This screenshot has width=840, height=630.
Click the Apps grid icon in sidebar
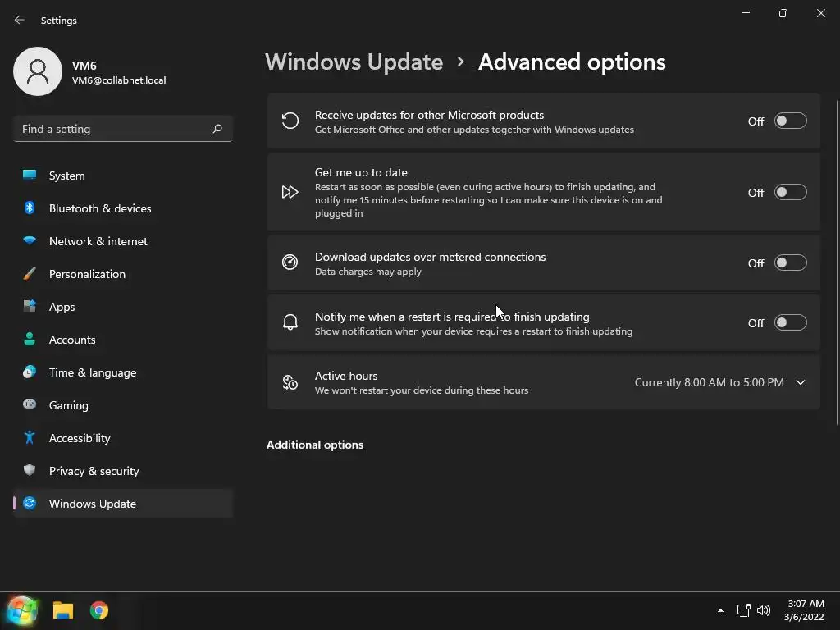pyautogui.click(x=30, y=307)
